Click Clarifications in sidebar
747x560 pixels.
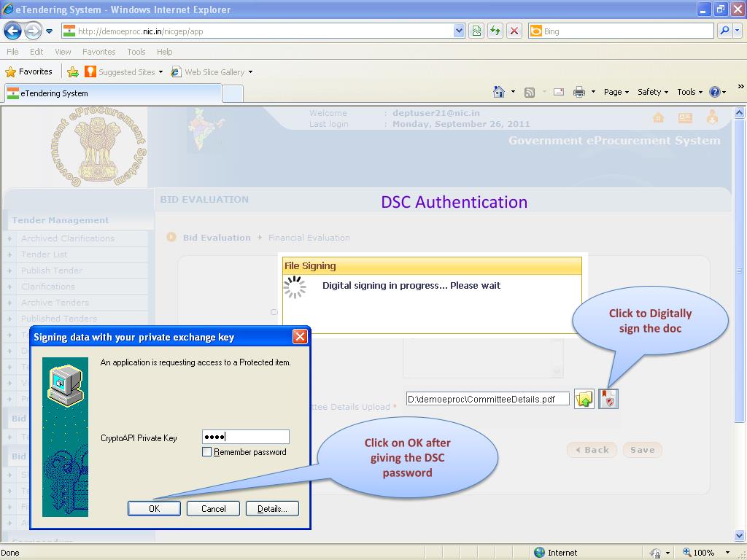(48, 286)
